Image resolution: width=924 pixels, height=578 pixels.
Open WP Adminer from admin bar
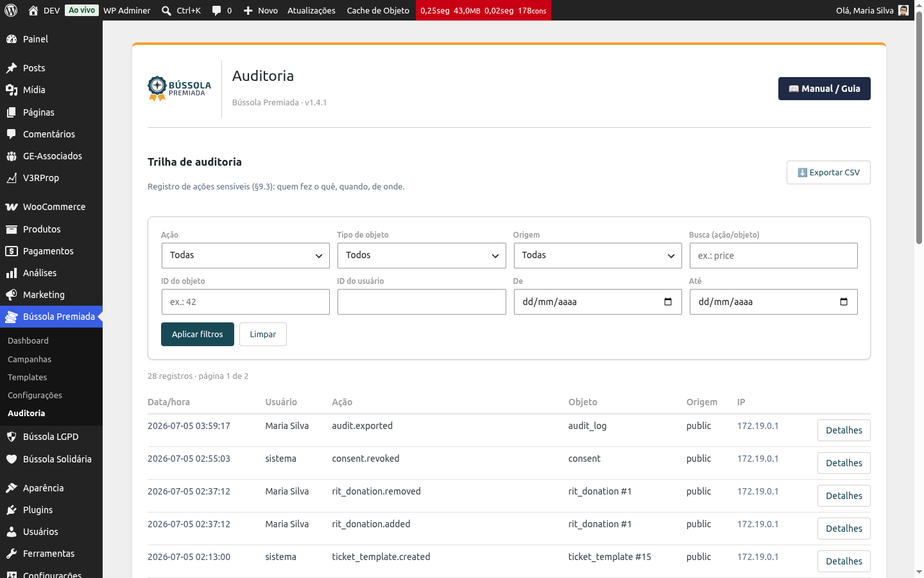(127, 10)
